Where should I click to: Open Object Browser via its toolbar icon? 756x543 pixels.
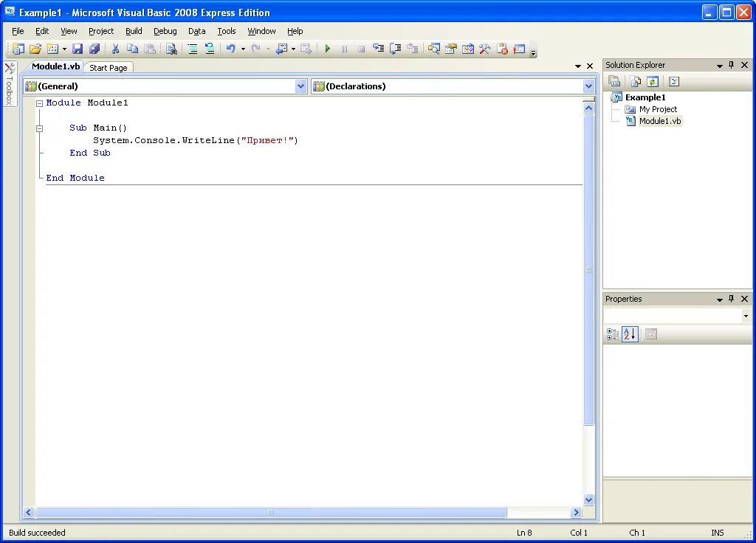[x=467, y=49]
